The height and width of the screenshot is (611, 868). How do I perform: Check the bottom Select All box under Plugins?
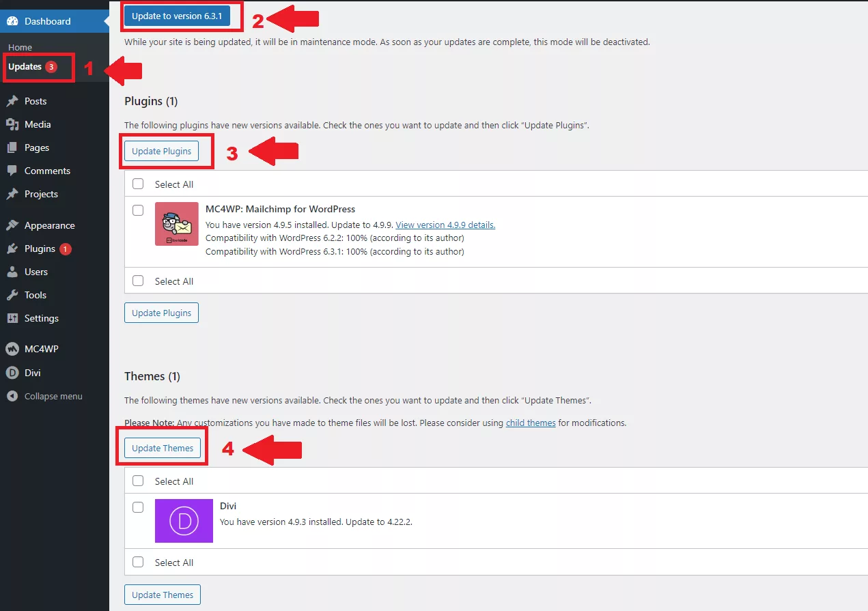click(138, 281)
